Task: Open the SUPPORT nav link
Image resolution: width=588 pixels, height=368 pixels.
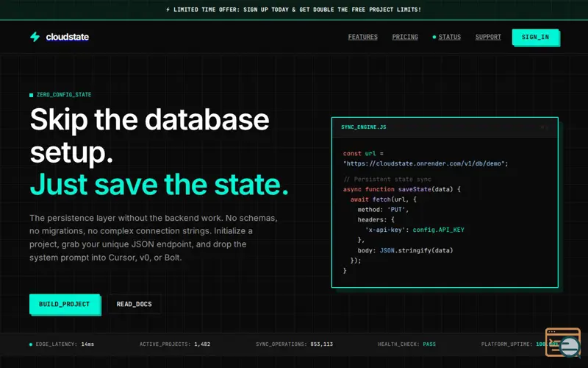Action: (x=488, y=37)
